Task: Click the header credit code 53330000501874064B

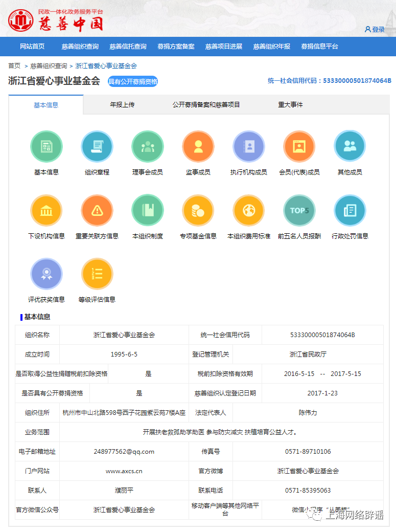Action: coord(357,81)
